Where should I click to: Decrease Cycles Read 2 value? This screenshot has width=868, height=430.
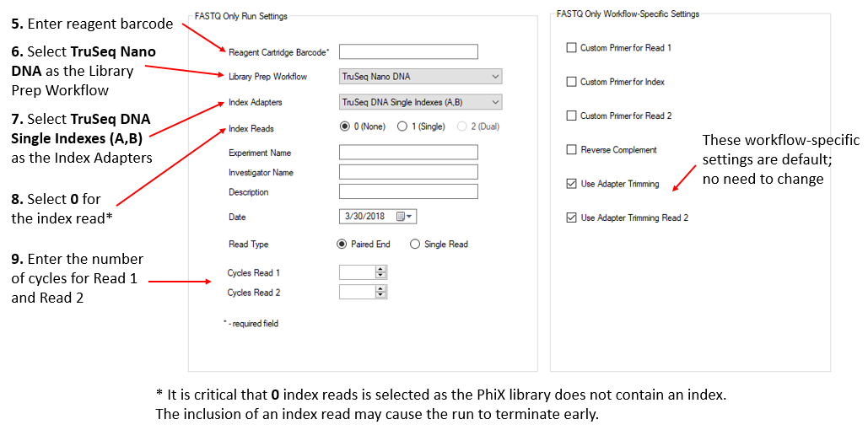click(381, 295)
